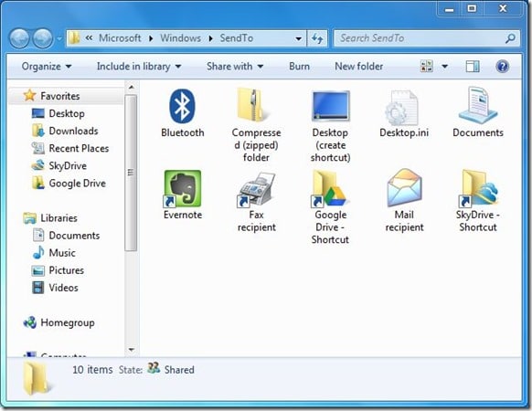Select the SkyDrive - Shortcut icon

(478, 188)
